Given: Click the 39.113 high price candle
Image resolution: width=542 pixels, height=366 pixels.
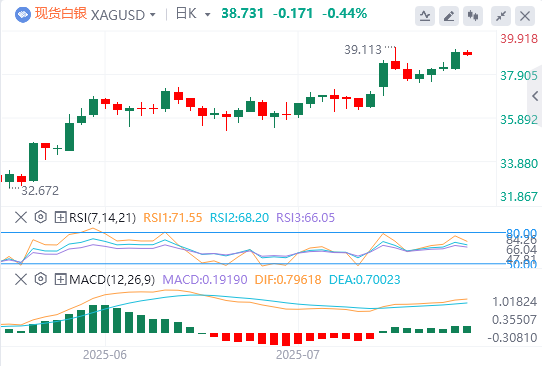Looking at the screenshot, I should coord(395,65).
